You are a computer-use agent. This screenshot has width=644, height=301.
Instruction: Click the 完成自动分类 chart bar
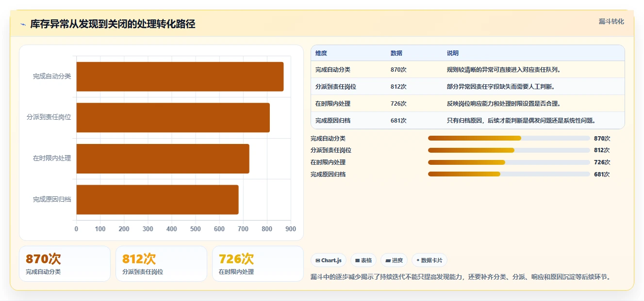coord(180,77)
